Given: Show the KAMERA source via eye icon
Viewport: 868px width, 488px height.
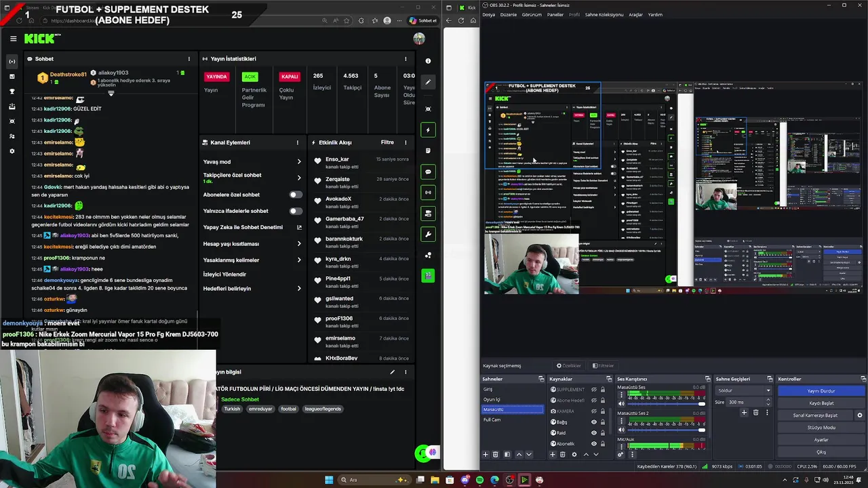Looking at the screenshot, I should click(x=593, y=411).
